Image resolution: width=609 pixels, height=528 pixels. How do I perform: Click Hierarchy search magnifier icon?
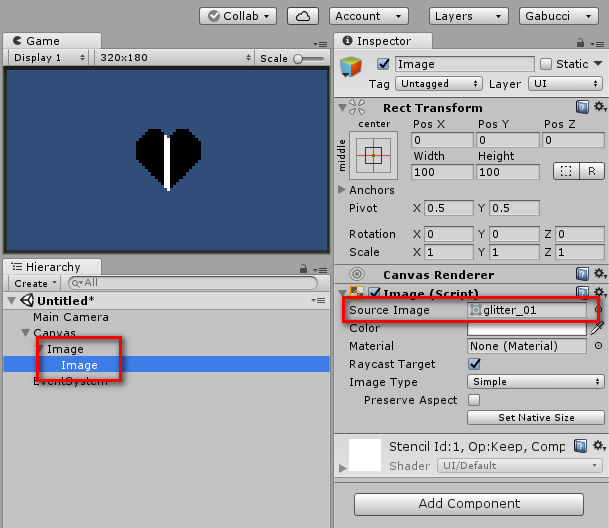77,283
